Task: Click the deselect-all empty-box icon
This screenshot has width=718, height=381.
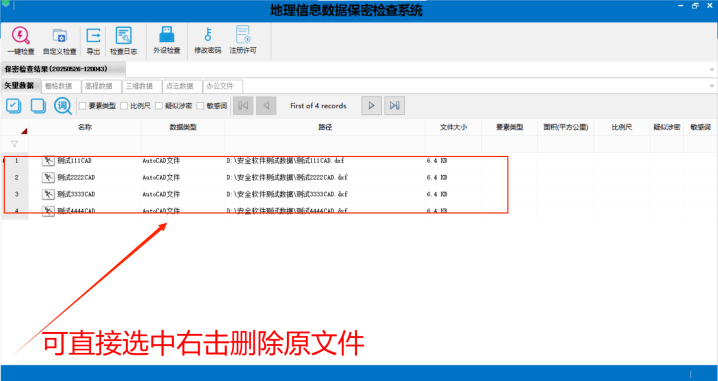Action: click(x=38, y=106)
